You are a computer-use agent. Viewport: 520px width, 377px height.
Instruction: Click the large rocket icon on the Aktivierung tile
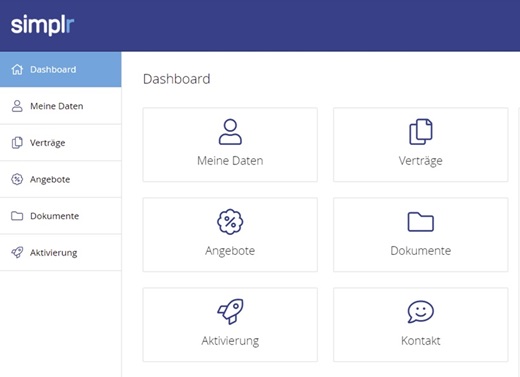click(x=230, y=311)
